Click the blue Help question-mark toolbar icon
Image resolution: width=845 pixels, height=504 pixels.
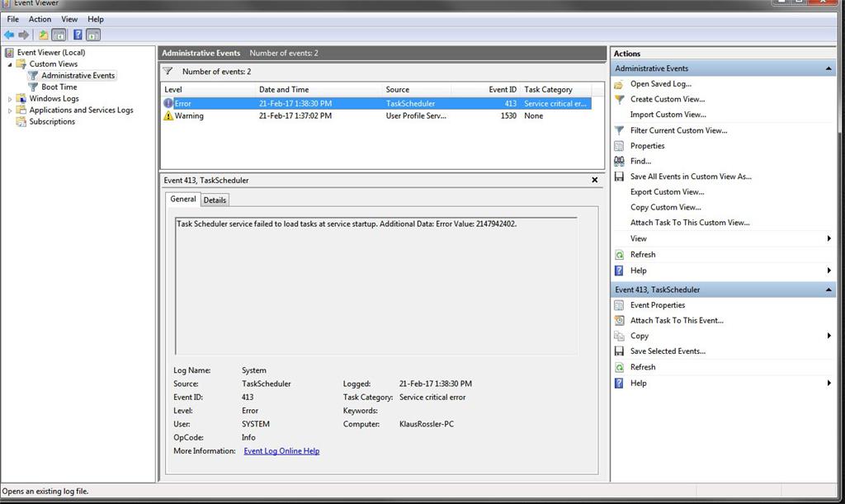78,35
